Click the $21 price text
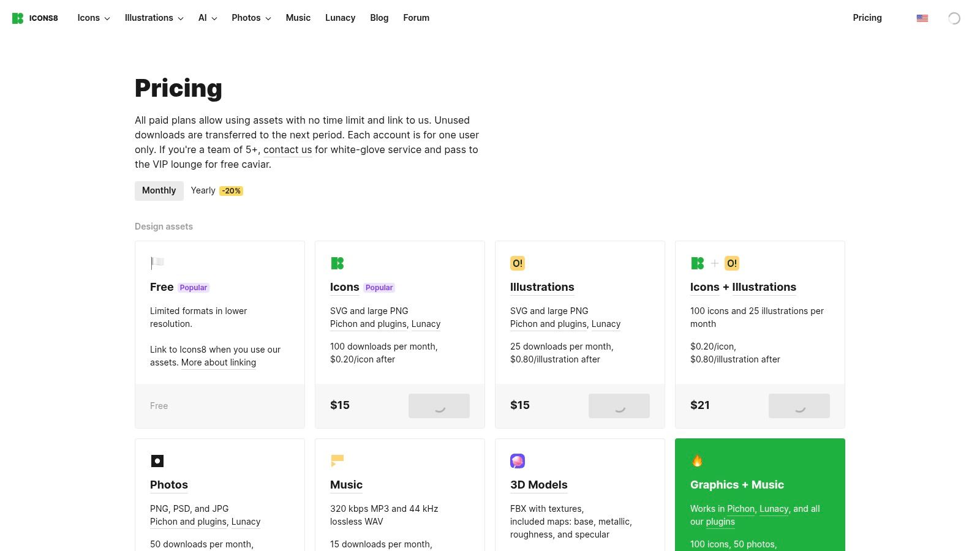The width and height of the screenshot is (980, 551). click(x=700, y=405)
